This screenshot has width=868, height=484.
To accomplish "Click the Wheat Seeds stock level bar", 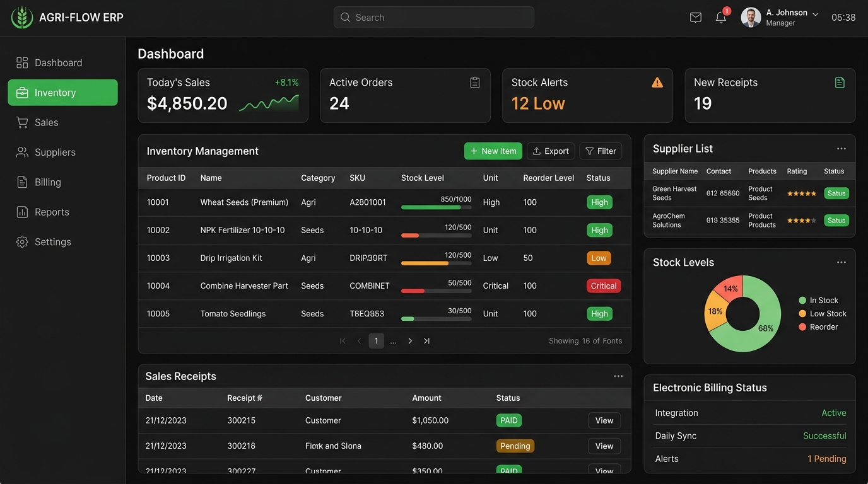I will [x=437, y=207].
